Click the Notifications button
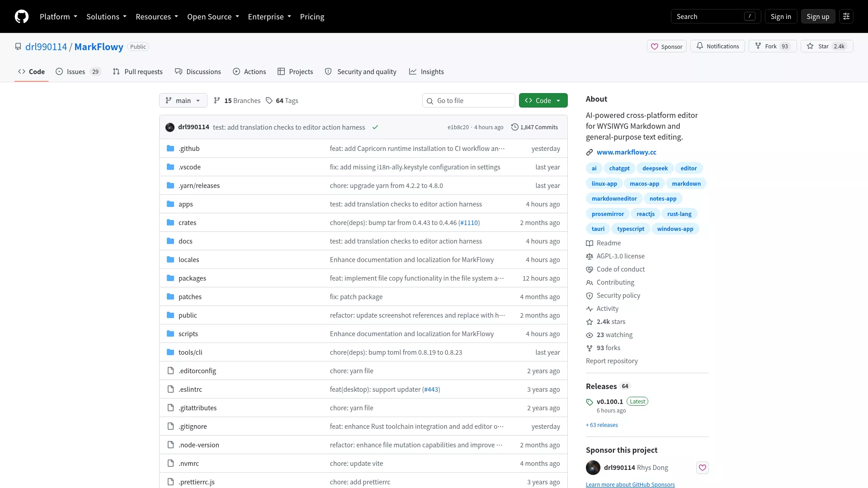868x488 pixels. coord(717,46)
